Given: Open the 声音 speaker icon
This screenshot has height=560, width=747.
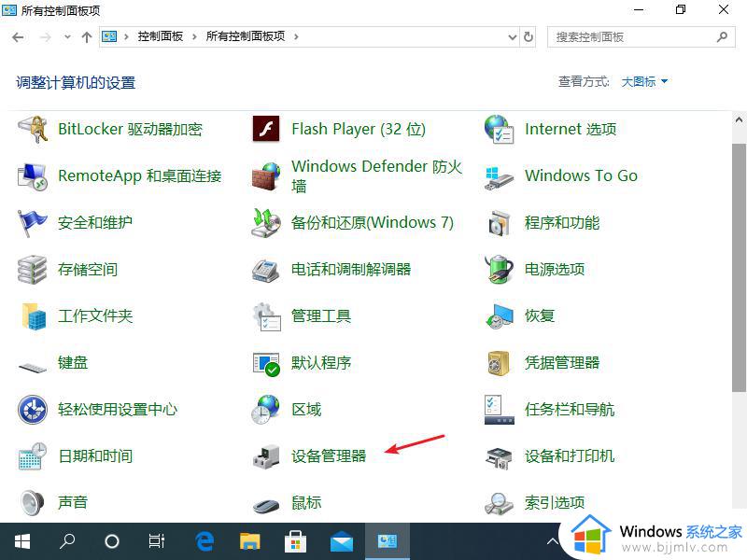Looking at the screenshot, I should click(x=33, y=502).
